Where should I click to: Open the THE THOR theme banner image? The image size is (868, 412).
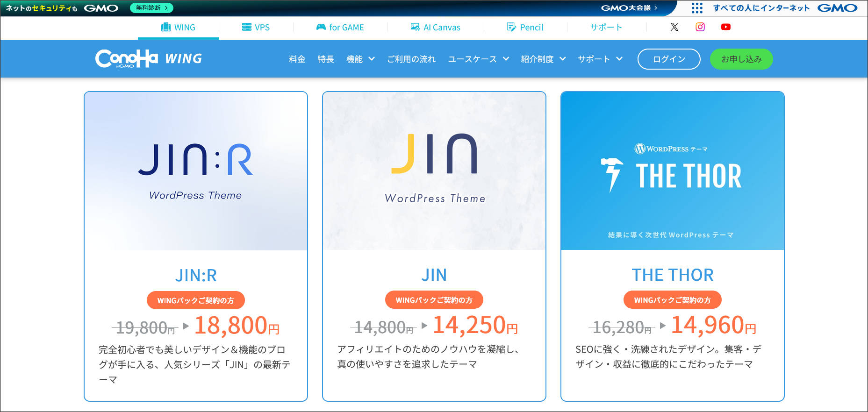point(673,171)
